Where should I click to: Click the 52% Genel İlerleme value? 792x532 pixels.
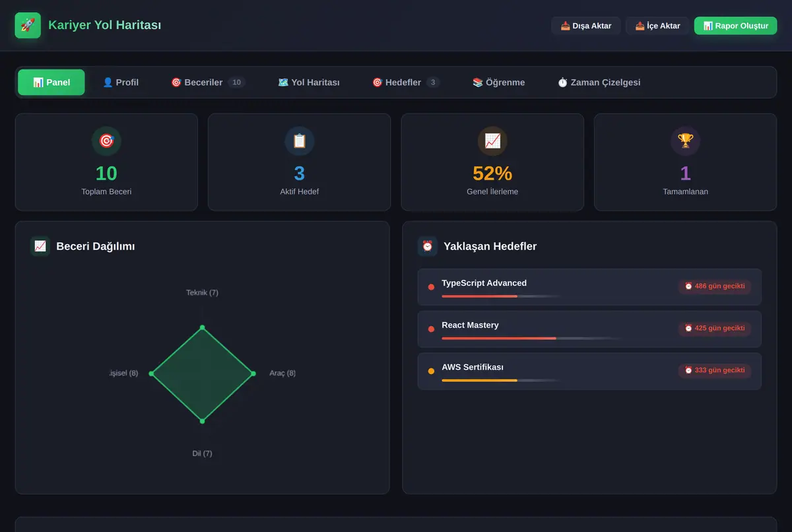tap(492, 173)
